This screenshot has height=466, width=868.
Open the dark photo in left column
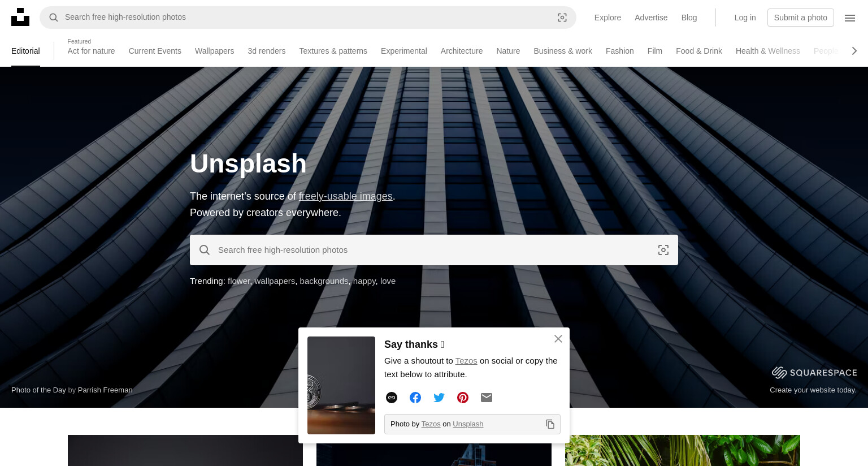coord(185,450)
